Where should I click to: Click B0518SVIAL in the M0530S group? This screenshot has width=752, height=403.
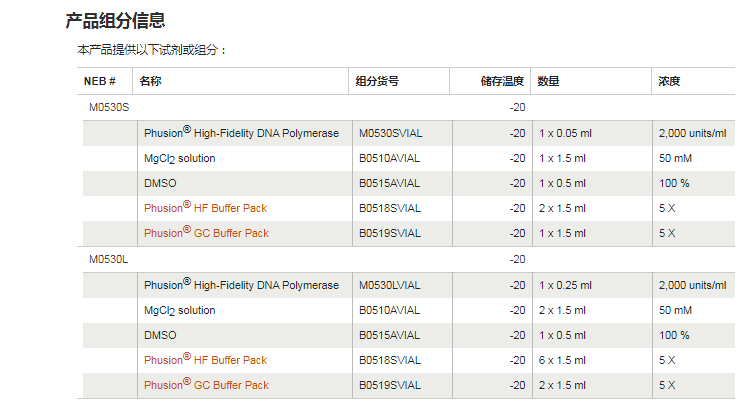[389, 208]
